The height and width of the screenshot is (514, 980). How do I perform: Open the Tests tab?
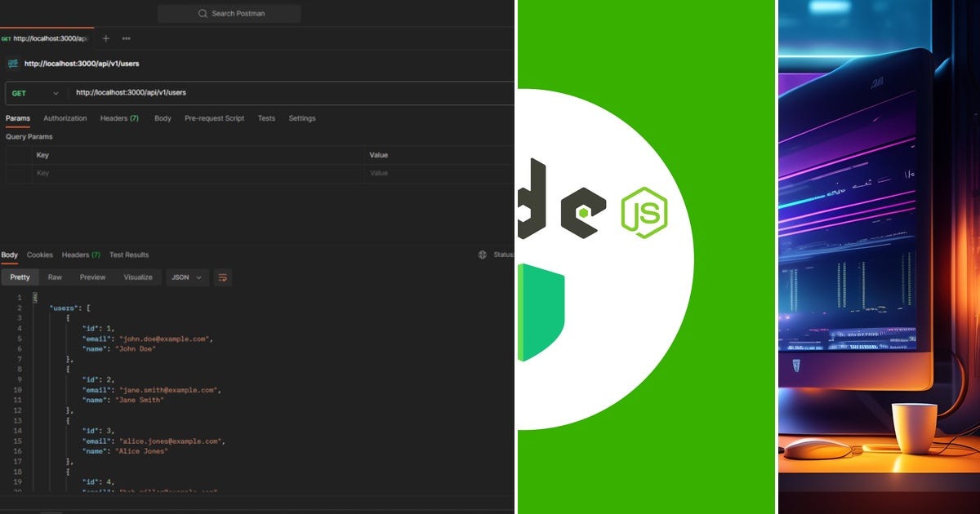coord(266,118)
